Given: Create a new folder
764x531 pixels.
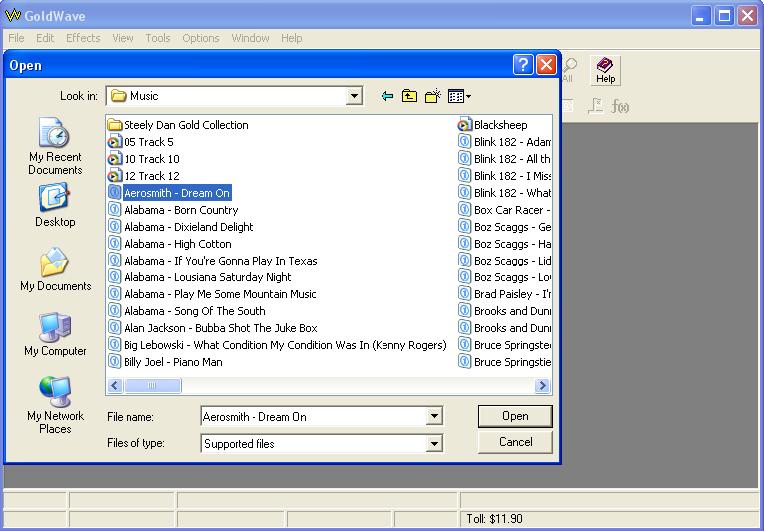Looking at the screenshot, I should coord(433,96).
